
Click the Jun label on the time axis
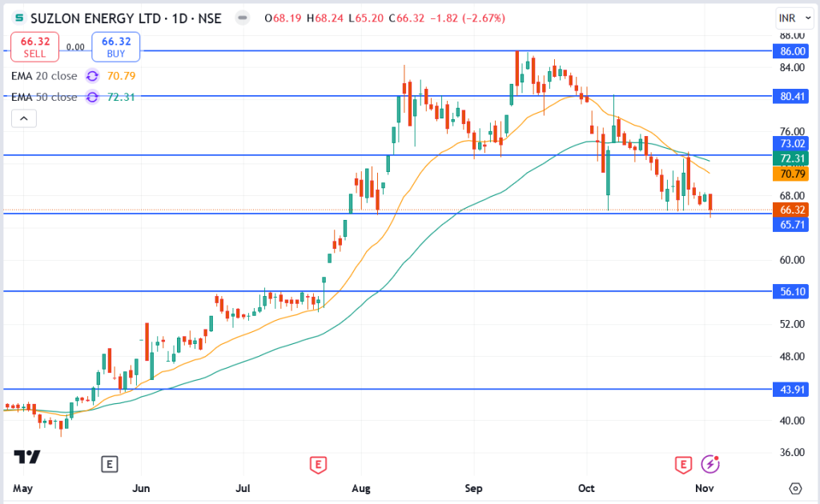[x=141, y=488]
